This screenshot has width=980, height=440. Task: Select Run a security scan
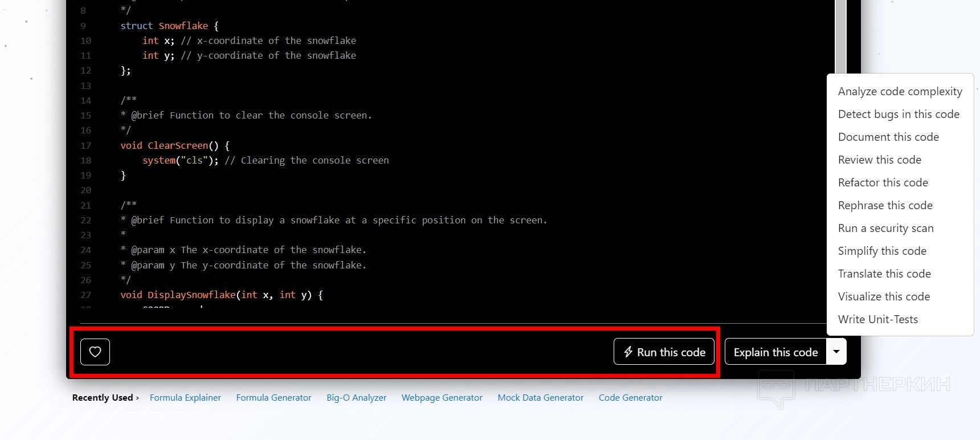pos(885,228)
